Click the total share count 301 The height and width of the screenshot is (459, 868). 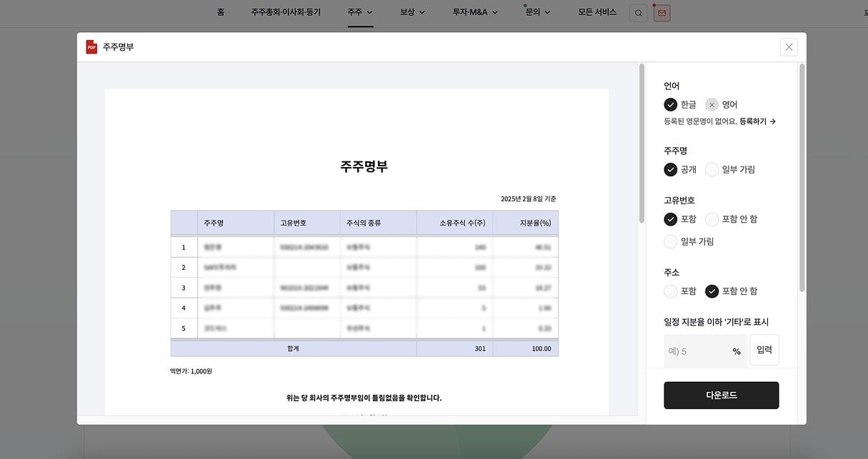pyautogui.click(x=479, y=348)
